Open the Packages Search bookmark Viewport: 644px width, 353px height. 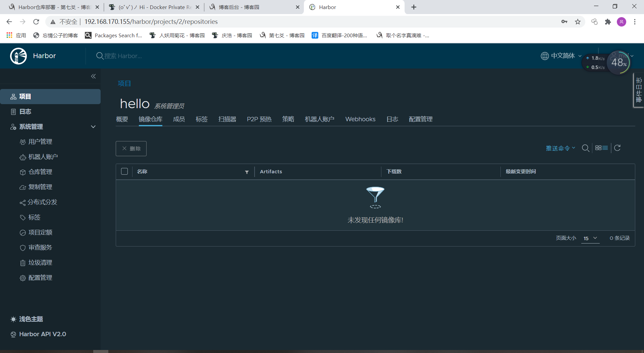click(114, 35)
